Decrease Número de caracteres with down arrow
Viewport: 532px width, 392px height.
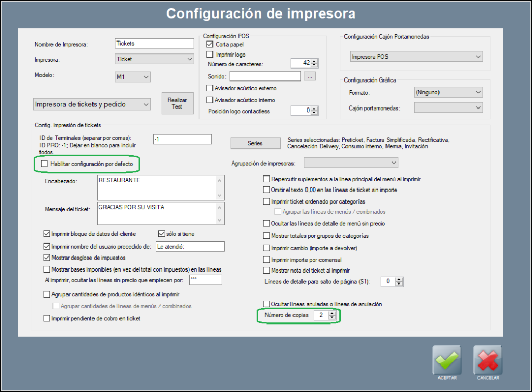314,66
